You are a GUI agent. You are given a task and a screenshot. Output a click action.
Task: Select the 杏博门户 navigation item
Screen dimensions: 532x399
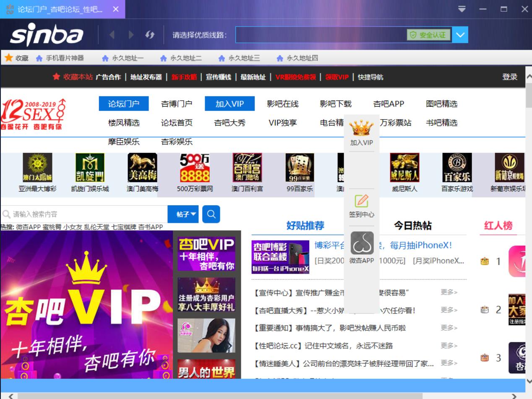pyautogui.click(x=177, y=104)
